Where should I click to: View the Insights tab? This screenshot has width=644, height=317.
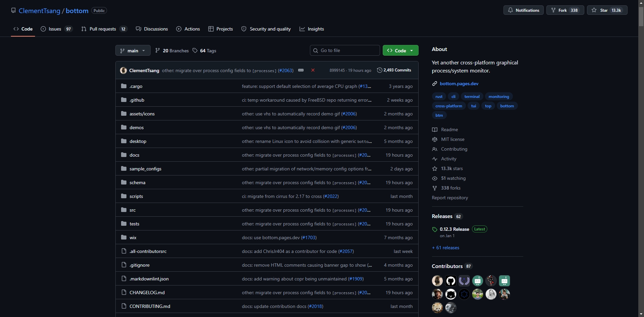pyautogui.click(x=312, y=29)
